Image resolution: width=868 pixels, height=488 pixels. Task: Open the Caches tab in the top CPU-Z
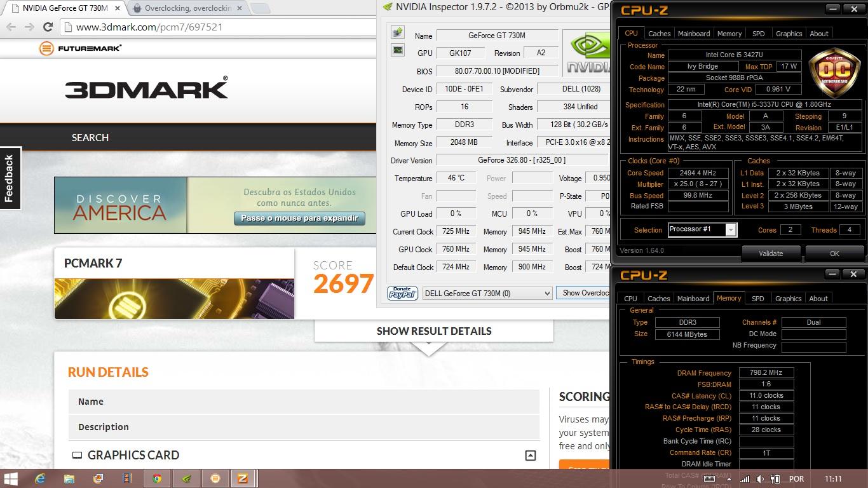click(659, 34)
